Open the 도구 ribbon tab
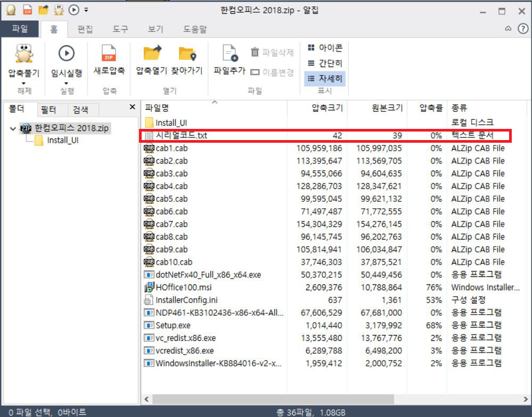The image size is (532, 417). 120,29
